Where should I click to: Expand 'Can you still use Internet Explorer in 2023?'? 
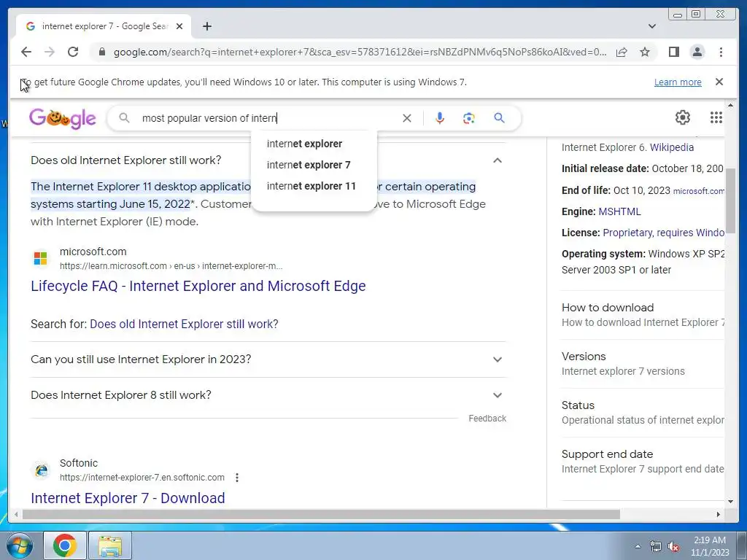(x=268, y=359)
